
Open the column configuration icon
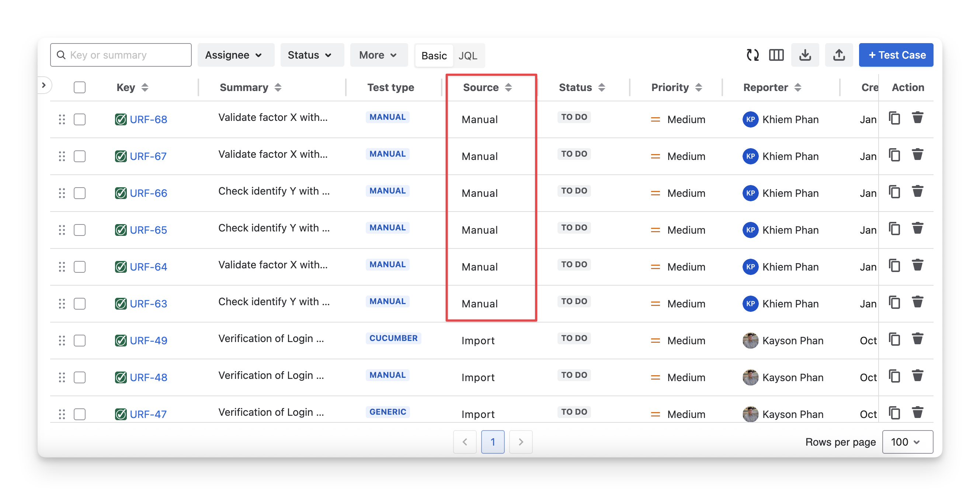[x=776, y=55]
